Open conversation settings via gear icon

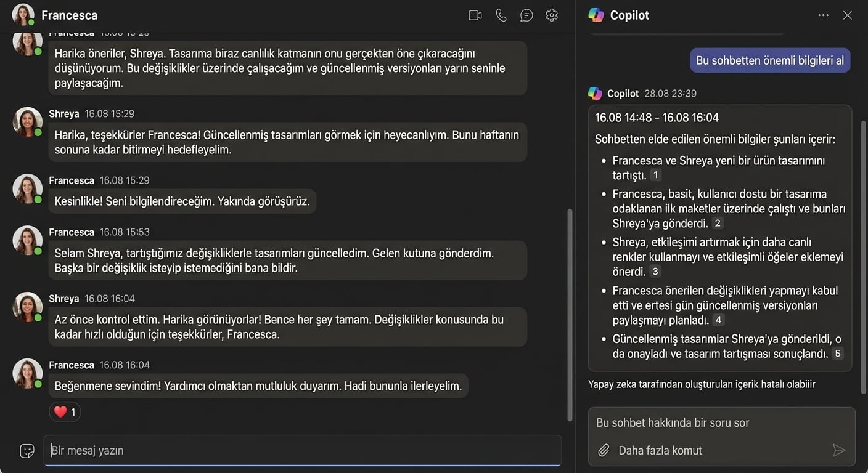pos(551,14)
